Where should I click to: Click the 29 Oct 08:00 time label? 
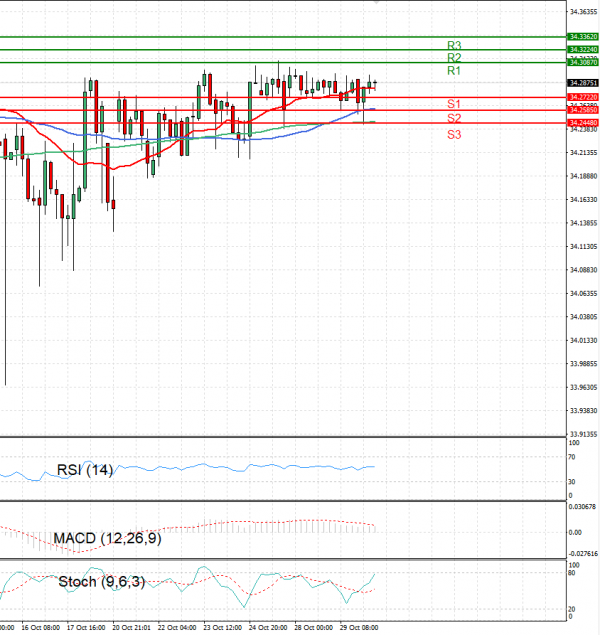[x=359, y=628]
